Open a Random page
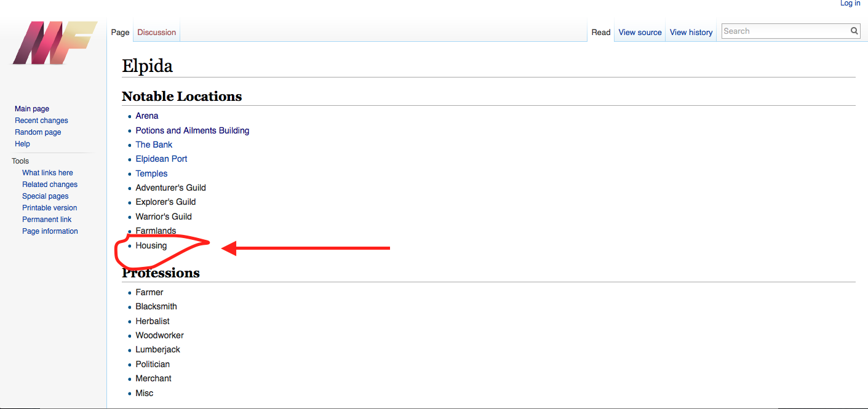This screenshot has height=409, width=868. coord(38,132)
